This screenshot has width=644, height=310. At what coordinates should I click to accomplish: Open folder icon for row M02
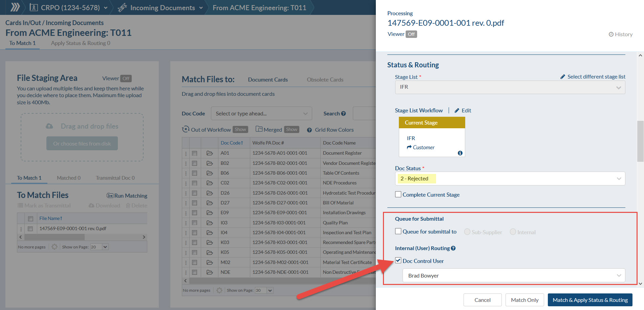(210, 262)
